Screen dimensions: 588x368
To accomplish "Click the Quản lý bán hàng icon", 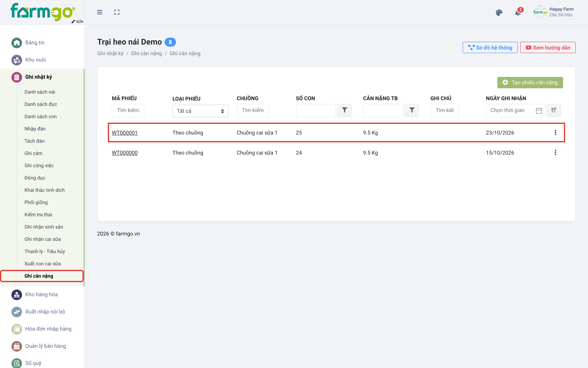I will tap(17, 346).
